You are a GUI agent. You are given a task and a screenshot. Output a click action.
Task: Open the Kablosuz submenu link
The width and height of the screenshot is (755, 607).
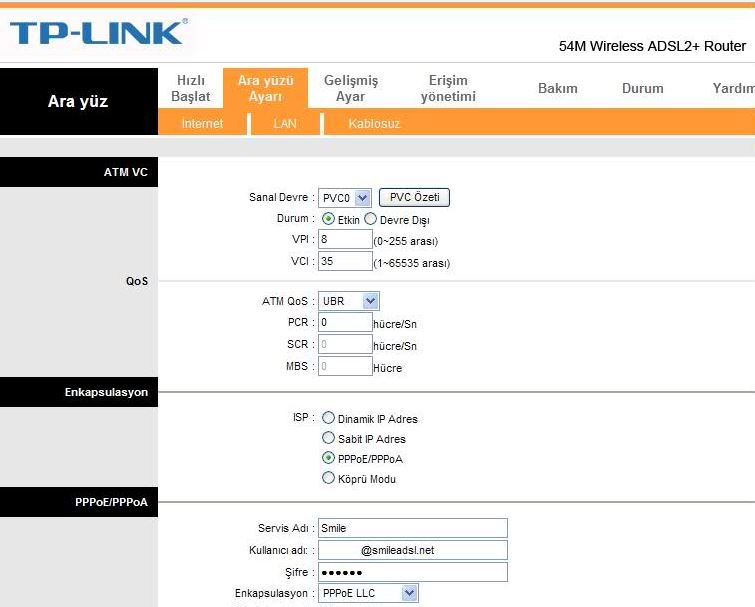coord(374,124)
